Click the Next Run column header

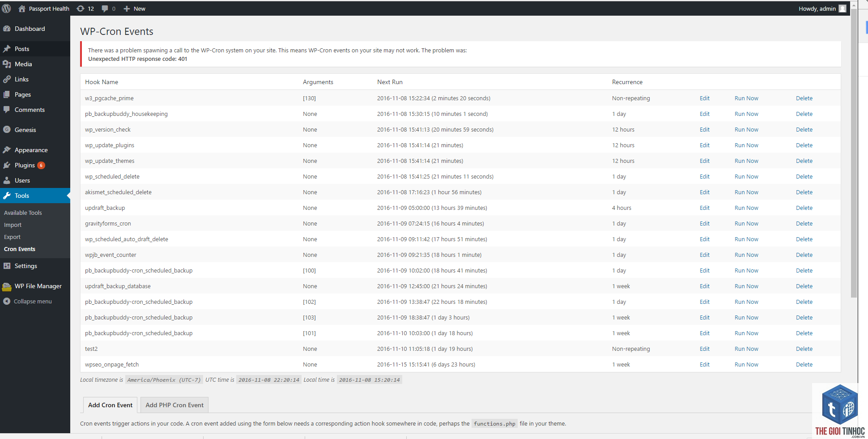pos(390,82)
